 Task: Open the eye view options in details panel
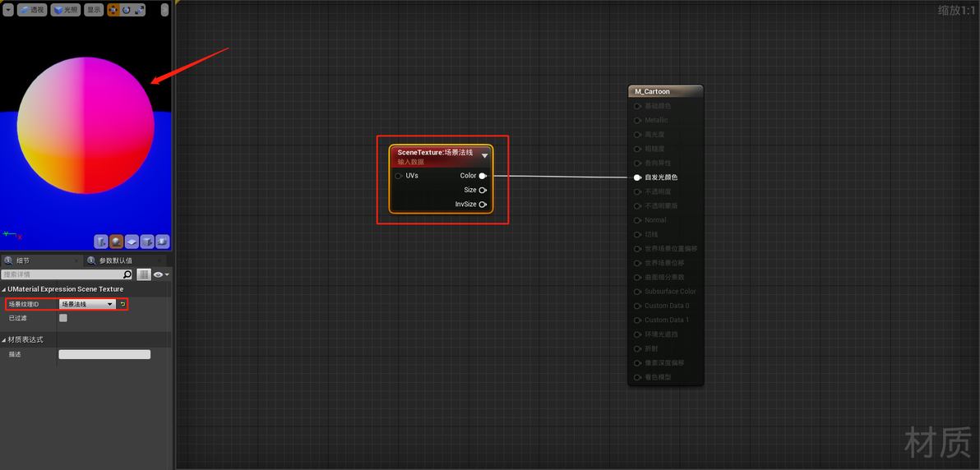(x=161, y=274)
